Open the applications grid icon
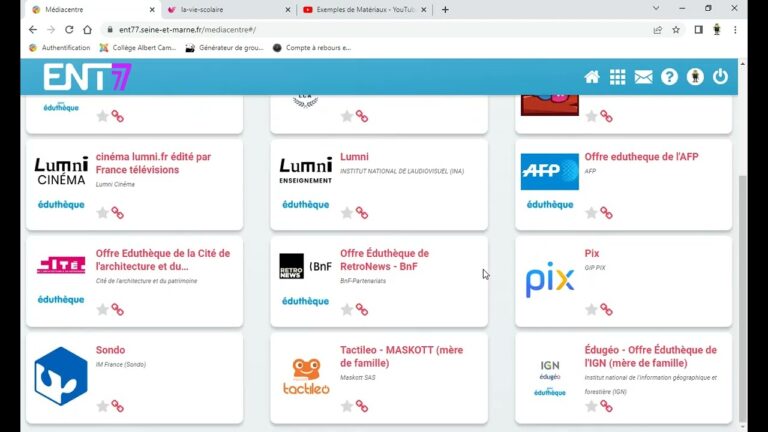Viewport: 768px width, 432px height. pos(617,77)
